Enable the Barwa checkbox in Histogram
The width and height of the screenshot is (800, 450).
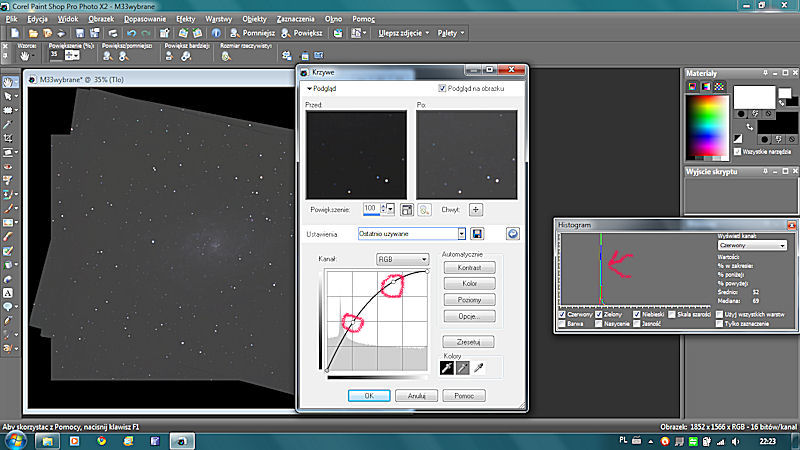click(562, 323)
